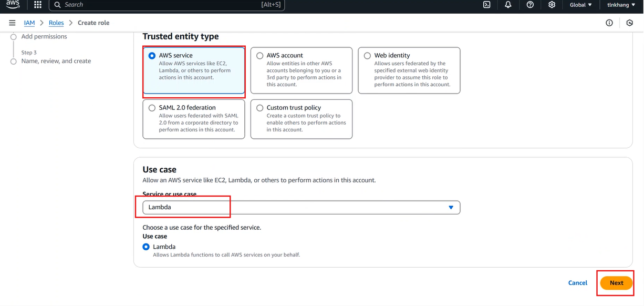Open the info panel icon

coord(609,23)
